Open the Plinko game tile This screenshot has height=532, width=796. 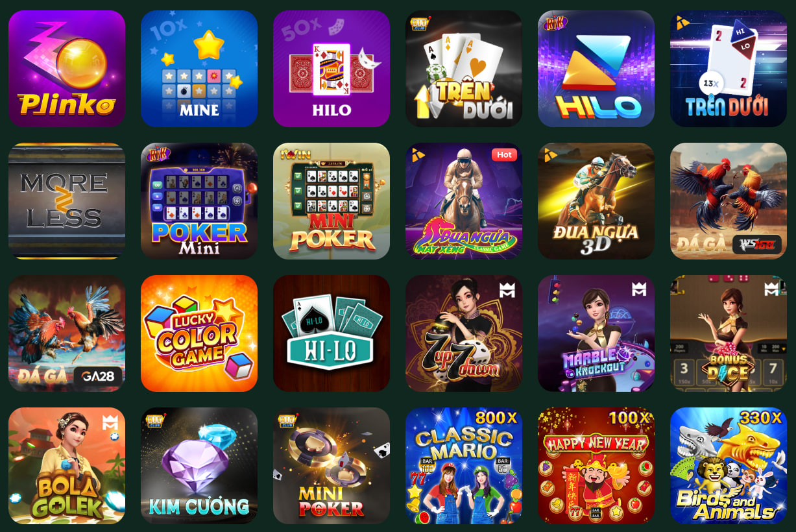point(67,69)
